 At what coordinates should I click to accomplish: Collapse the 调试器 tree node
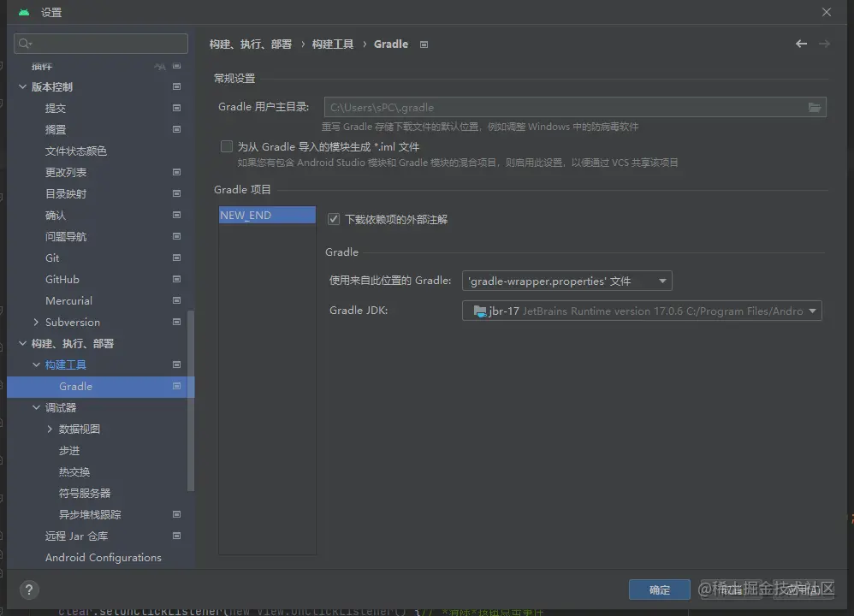36,407
